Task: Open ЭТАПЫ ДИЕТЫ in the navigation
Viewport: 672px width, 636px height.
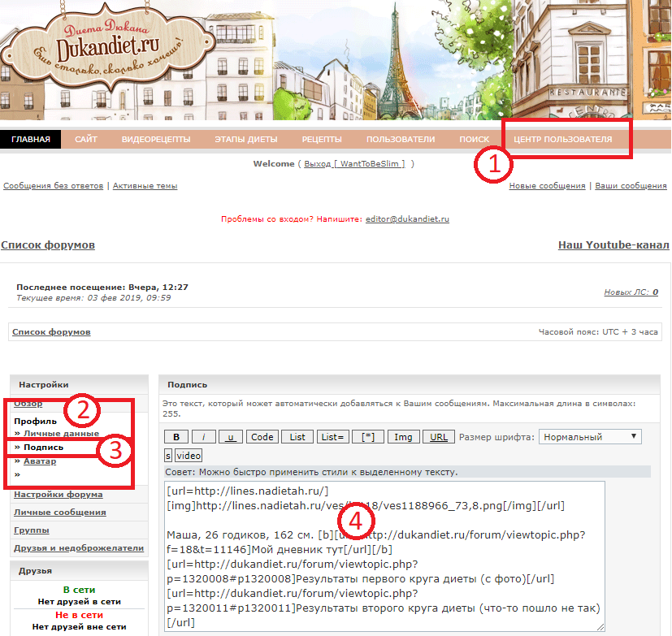Action: pyautogui.click(x=246, y=139)
